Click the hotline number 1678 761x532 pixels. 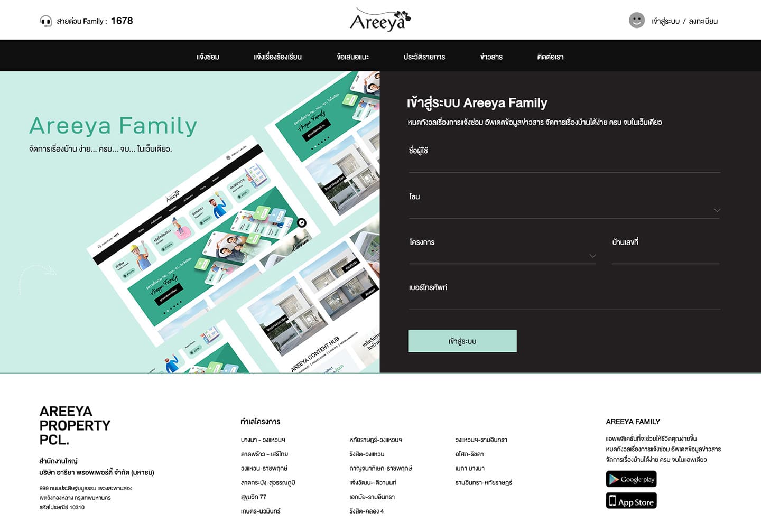(x=122, y=21)
